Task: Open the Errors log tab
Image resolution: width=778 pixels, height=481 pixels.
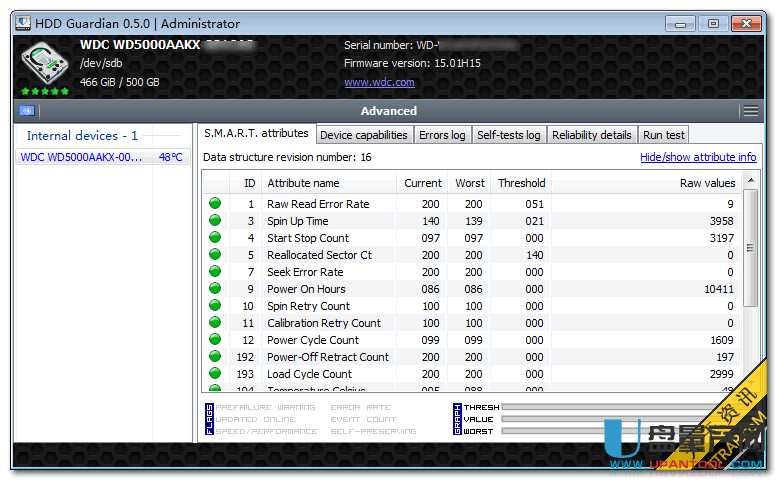Action: tap(441, 135)
